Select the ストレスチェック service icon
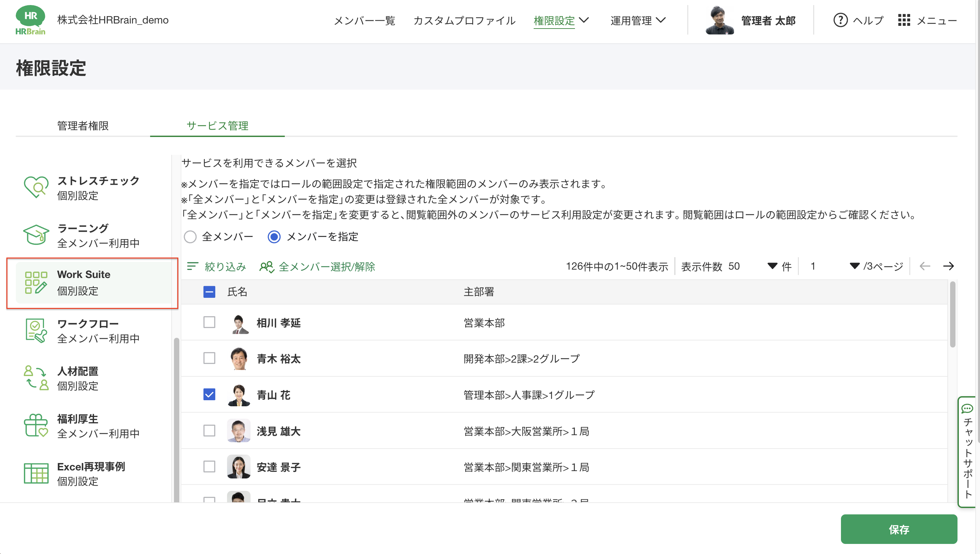Screen dimensions: 980x554 point(36,188)
